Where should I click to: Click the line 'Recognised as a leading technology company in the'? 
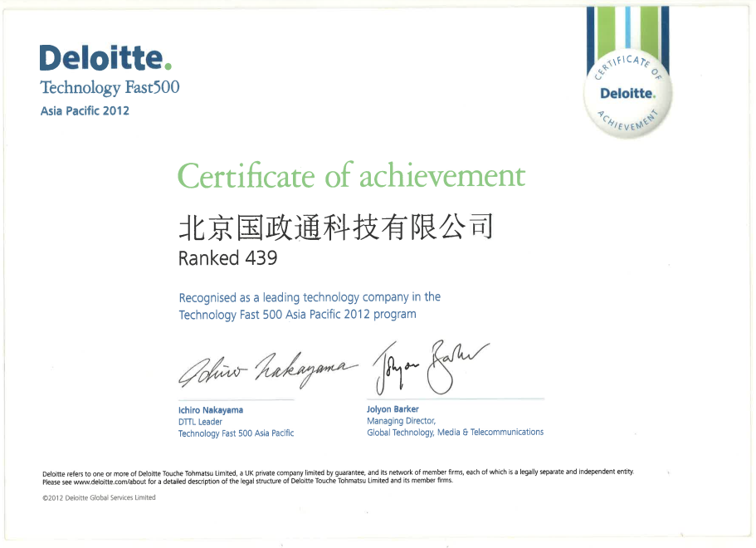pos(310,297)
